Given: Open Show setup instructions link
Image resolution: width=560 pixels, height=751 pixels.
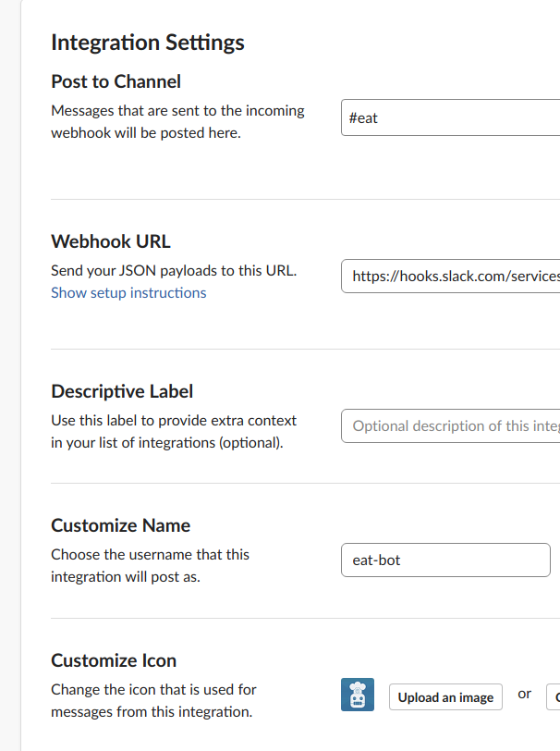Looking at the screenshot, I should click(x=128, y=293).
